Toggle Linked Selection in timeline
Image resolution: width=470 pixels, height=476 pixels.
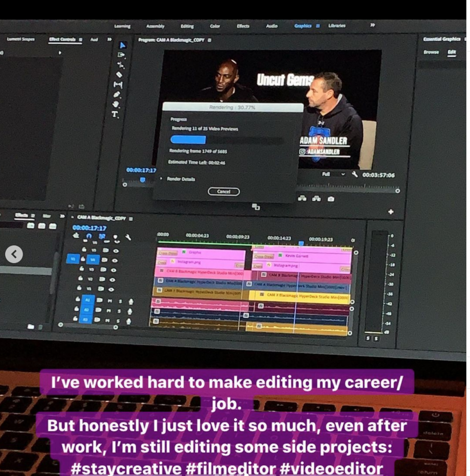[102, 237]
